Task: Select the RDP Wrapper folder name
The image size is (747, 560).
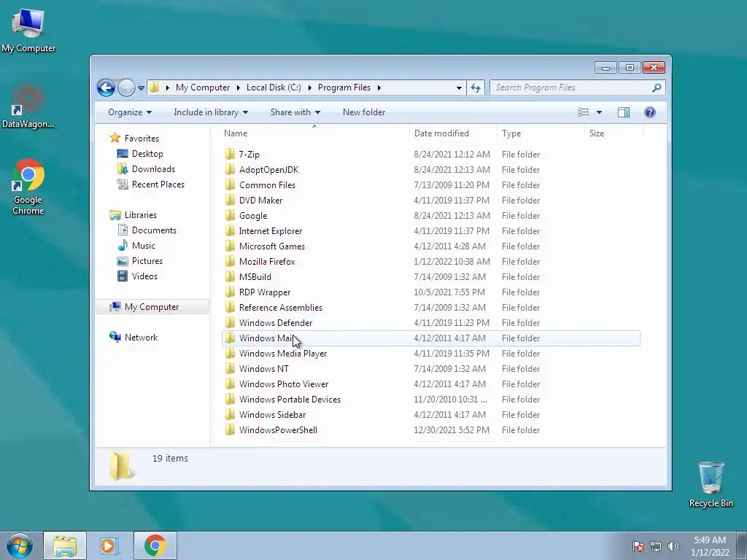Action: tap(264, 292)
